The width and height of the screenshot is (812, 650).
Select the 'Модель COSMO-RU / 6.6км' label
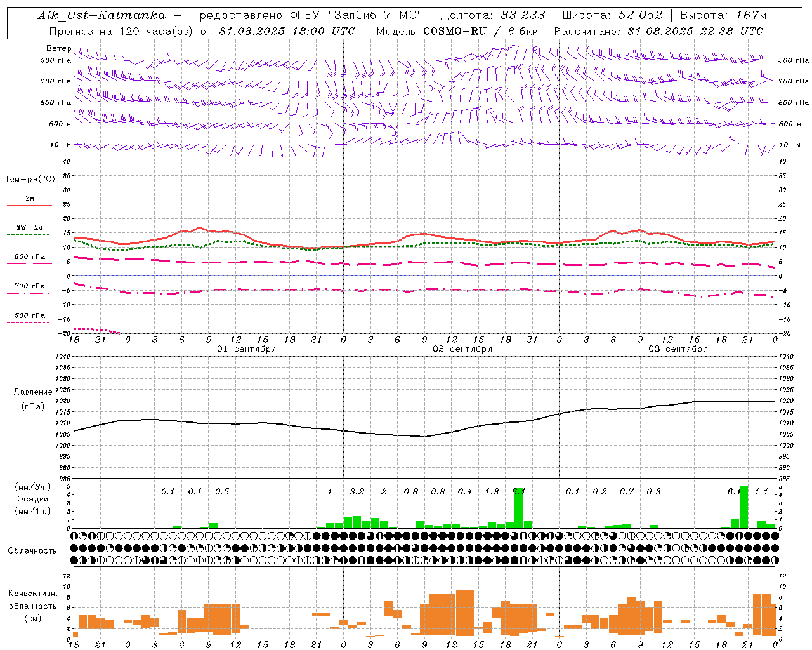pos(457,31)
